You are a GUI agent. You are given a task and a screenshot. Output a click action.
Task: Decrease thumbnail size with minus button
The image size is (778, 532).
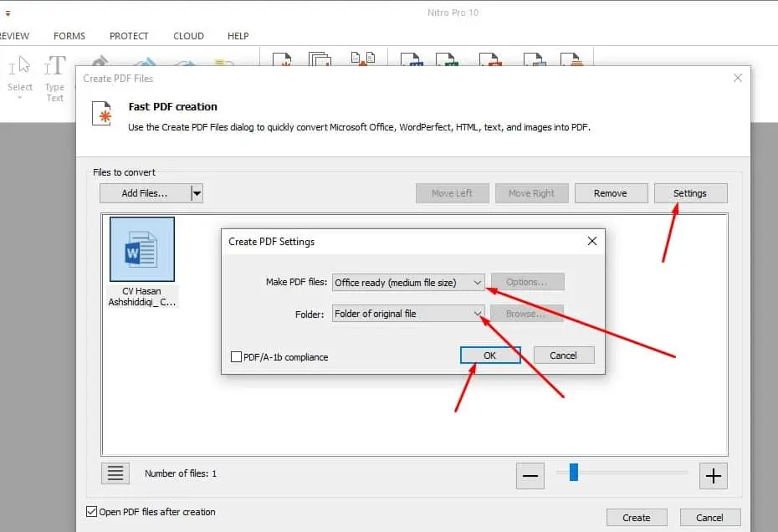[530, 476]
